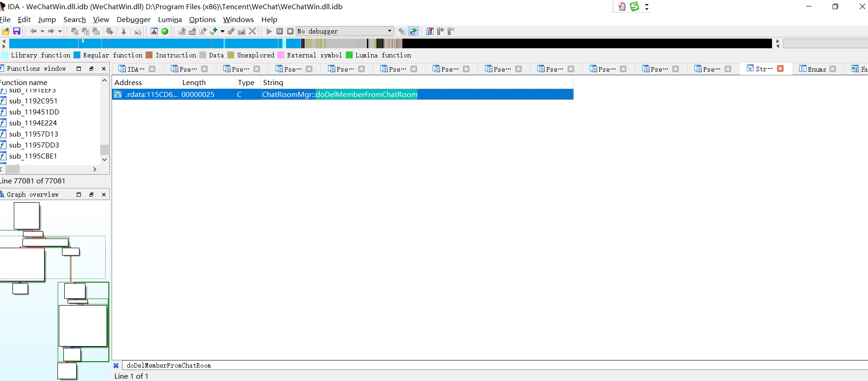868x381 pixels.
Task: Select the ChatRoomMgr::doDelMemberFromChatRoom string row
Action: click(343, 94)
